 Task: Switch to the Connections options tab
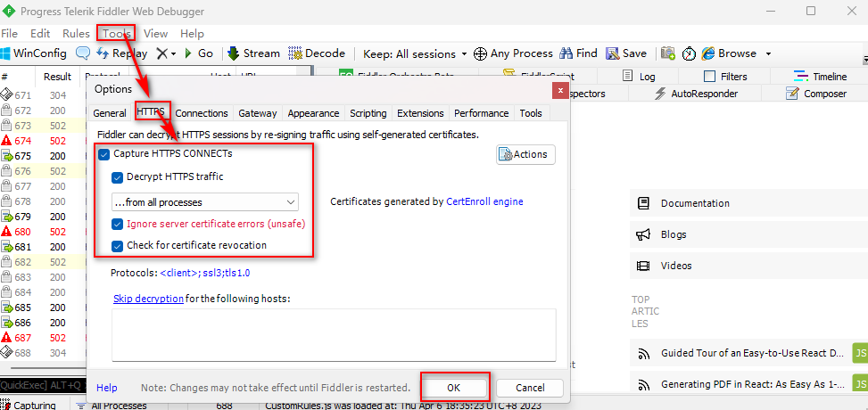click(202, 113)
